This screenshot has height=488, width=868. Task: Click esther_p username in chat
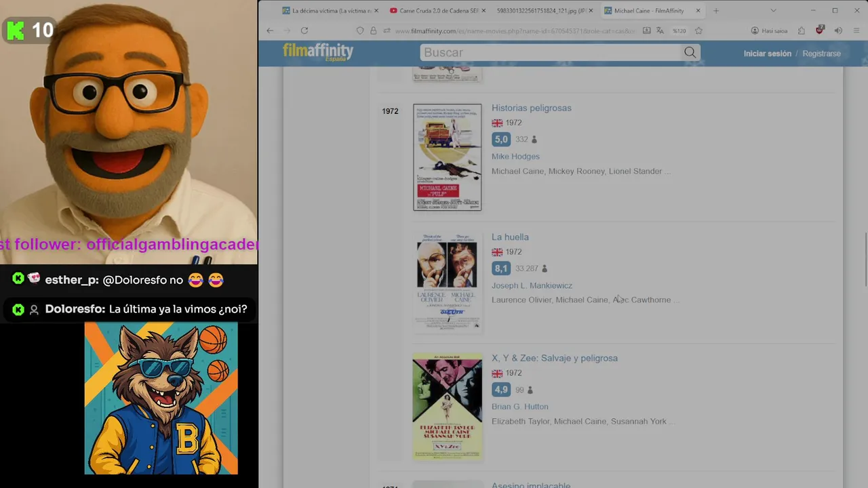(72, 279)
